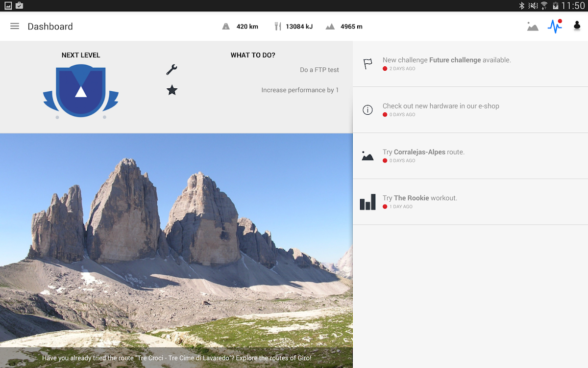The image size is (588, 368).
Task: Open the activity pulse notifications icon
Action: (x=555, y=26)
